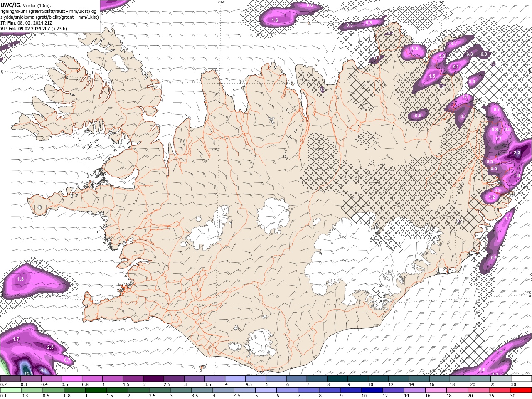Click the darkest green 1 swatch in lower legend
The height and width of the screenshot is (399, 532).
(x=96, y=390)
